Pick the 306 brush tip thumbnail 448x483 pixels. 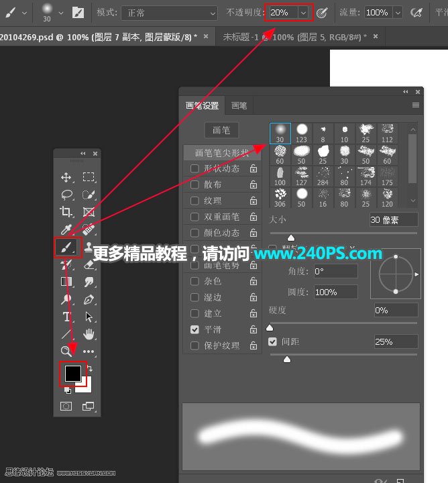pyautogui.click(x=280, y=198)
